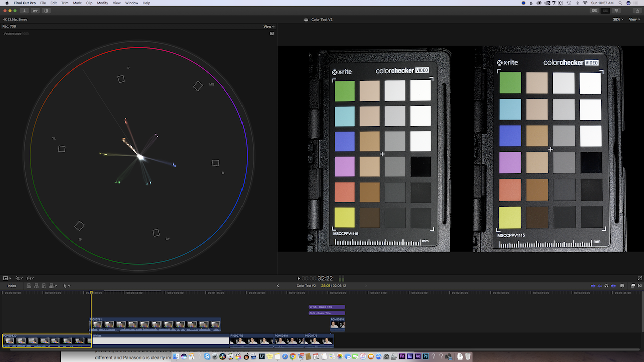Toggle the Timeline panel visibility
Image resolution: width=644 pixels, height=362 pixels.
pyautogui.click(x=605, y=11)
